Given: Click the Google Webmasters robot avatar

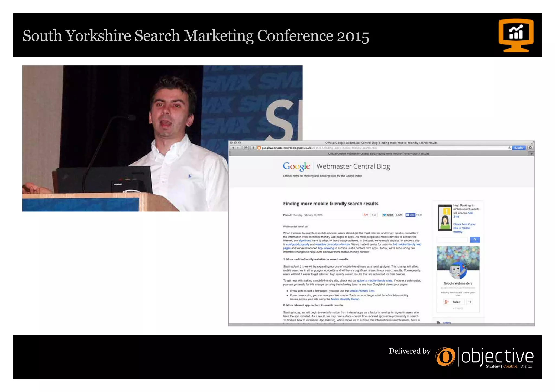Looking at the screenshot, I should point(458,270).
